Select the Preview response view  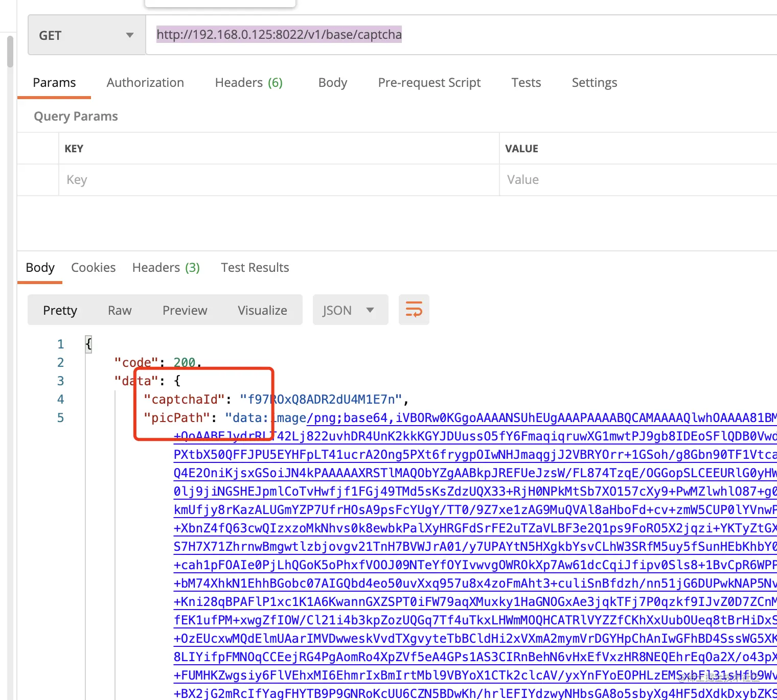pyautogui.click(x=185, y=310)
